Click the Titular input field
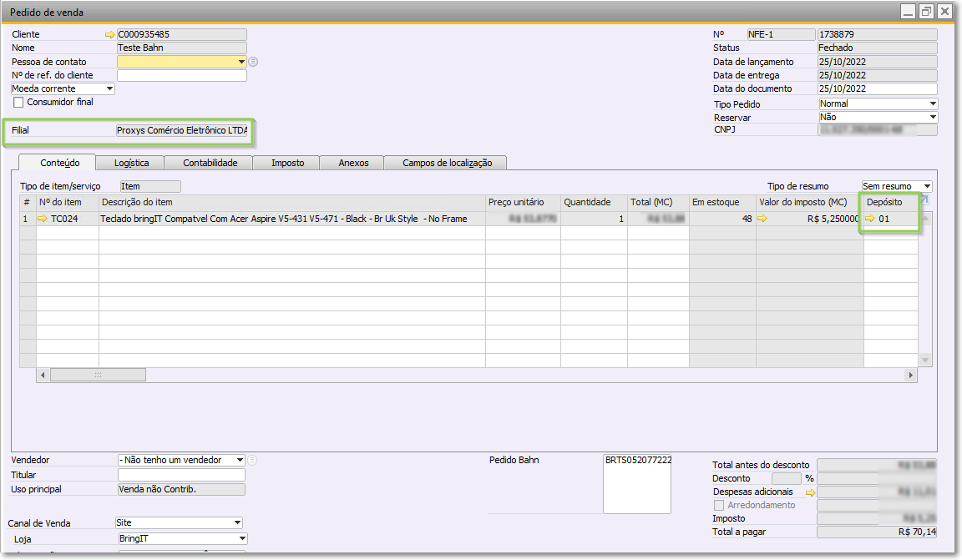Image resolution: width=962 pixels, height=560 pixels. pyautogui.click(x=181, y=475)
